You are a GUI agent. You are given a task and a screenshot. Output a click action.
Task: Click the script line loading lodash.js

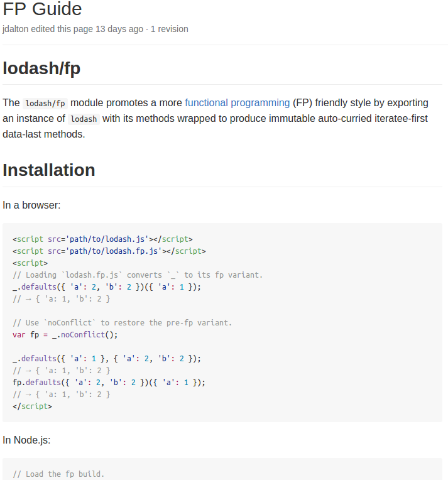click(x=102, y=239)
